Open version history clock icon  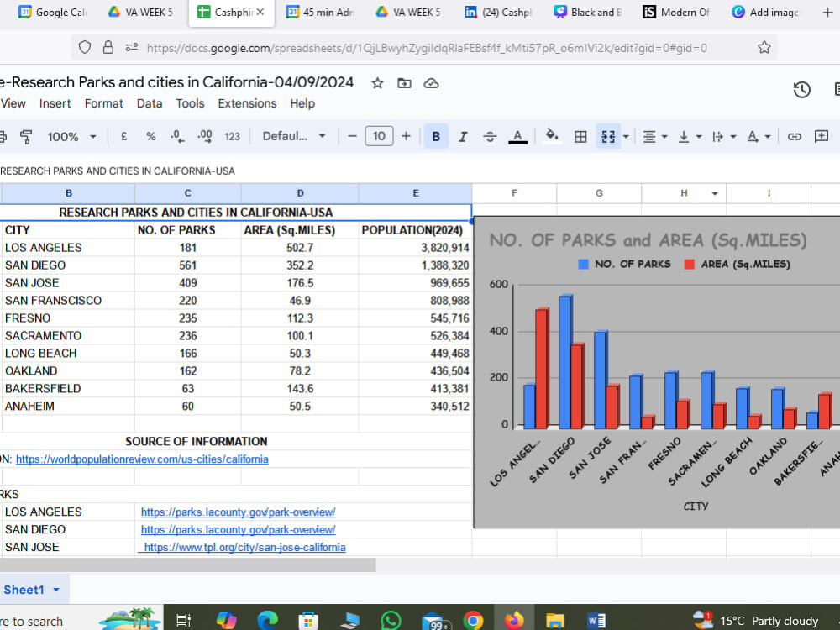(x=802, y=90)
